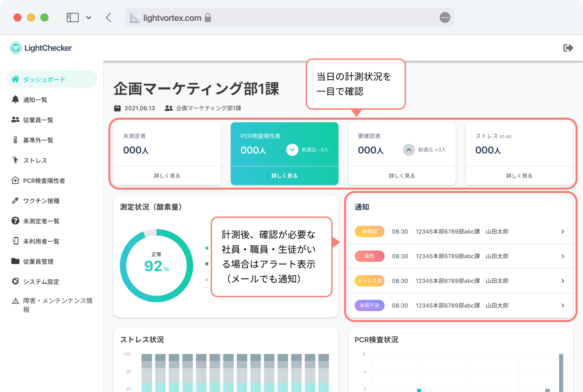This screenshot has height=392, width=583.
Task: Open the 要確認 notification row chevron
Action: click(562, 231)
